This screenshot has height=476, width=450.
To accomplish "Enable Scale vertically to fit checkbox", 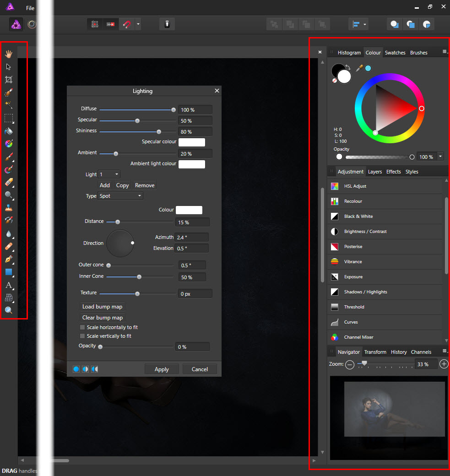I will pyautogui.click(x=82, y=336).
